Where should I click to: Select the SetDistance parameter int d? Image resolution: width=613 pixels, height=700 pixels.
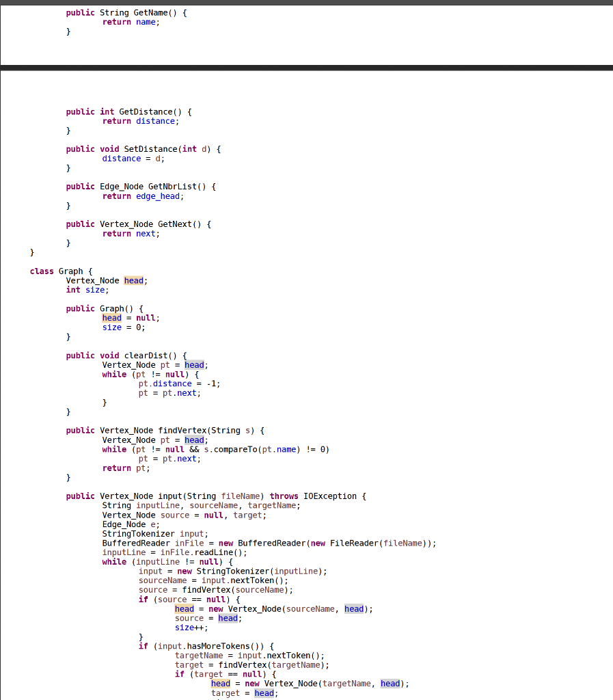pos(196,148)
